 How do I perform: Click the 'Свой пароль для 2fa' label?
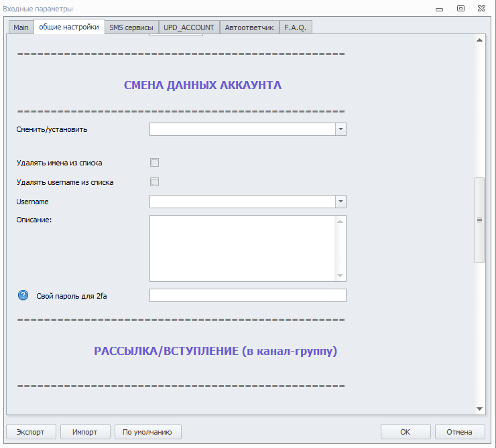[72, 296]
